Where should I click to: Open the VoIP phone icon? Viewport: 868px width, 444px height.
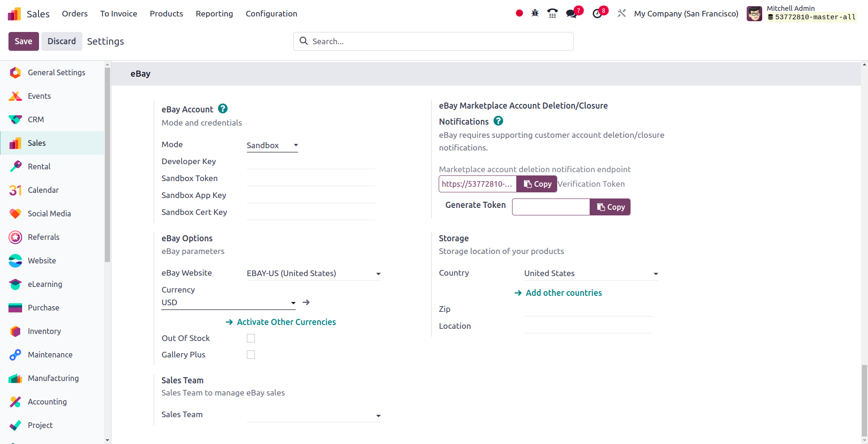point(552,13)
